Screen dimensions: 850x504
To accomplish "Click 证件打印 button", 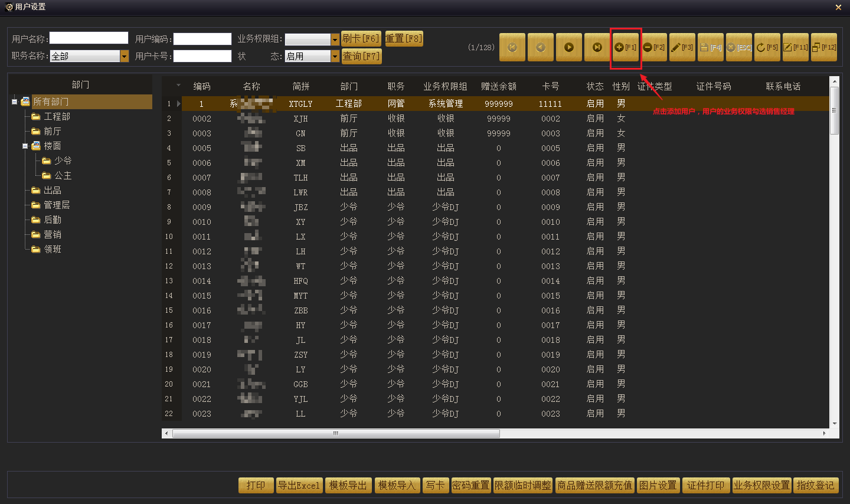I will click(706, 485).
